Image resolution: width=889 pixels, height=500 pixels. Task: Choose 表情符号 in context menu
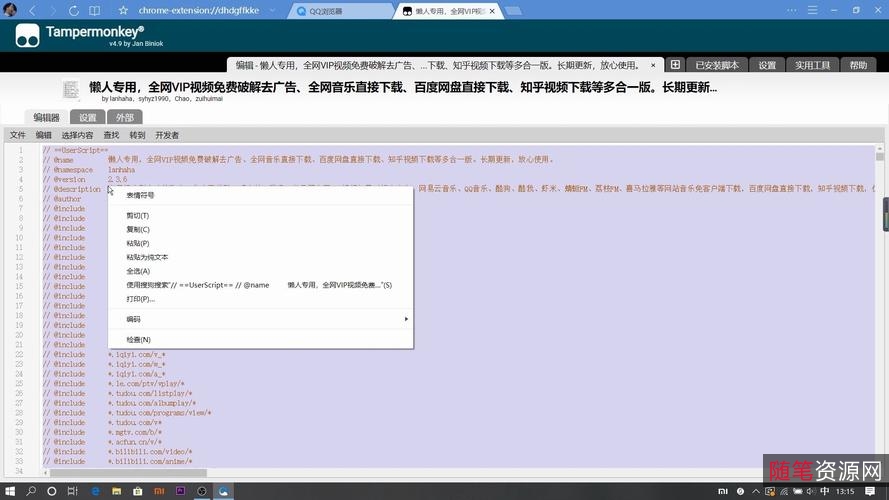pos(260,195)
